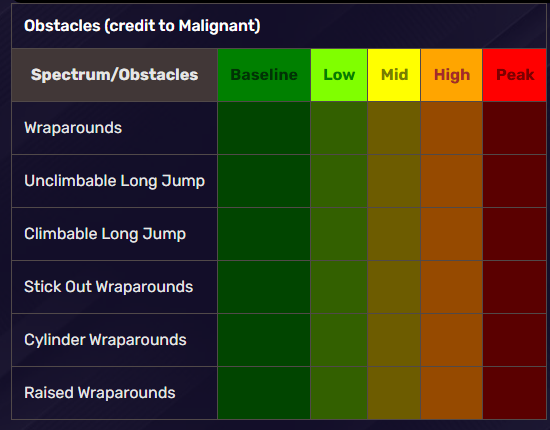Click Peak cell in Raised Wraparounds row
Image resolution: width=550 pixels, height=430 pixels.
(514, 393)
